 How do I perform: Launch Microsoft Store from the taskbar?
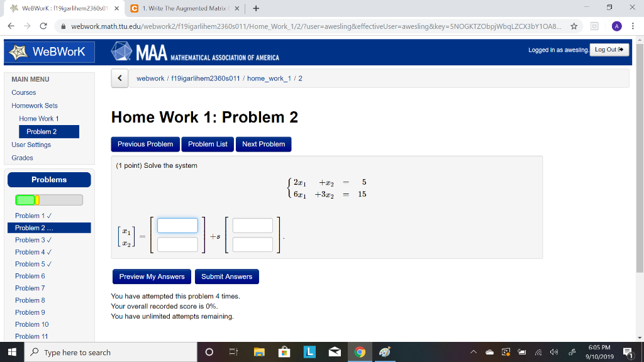[284, 352]
